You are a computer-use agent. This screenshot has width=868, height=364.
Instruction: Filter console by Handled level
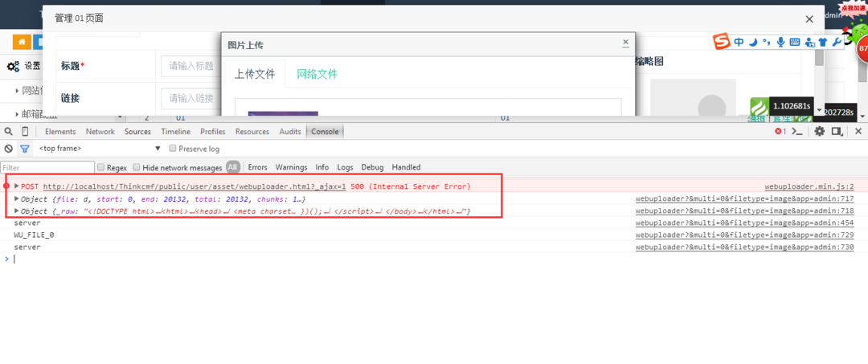(406, 167)
